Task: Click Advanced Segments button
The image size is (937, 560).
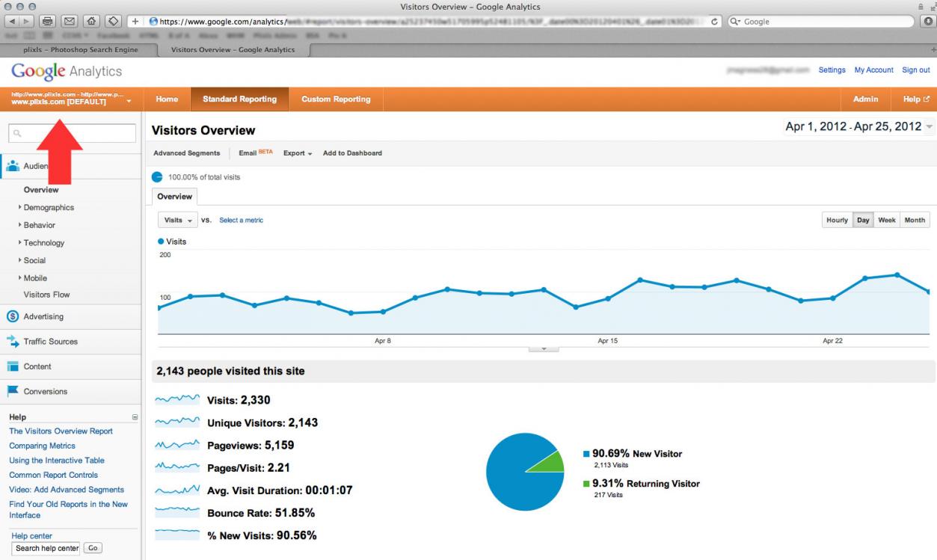Action: coord(187,153)
